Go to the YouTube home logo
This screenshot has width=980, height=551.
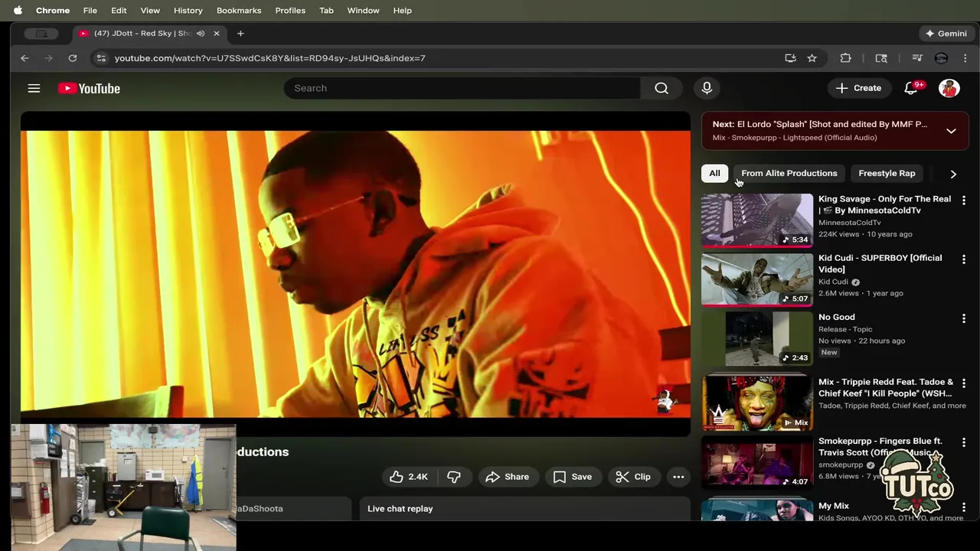tap(89, 89)
